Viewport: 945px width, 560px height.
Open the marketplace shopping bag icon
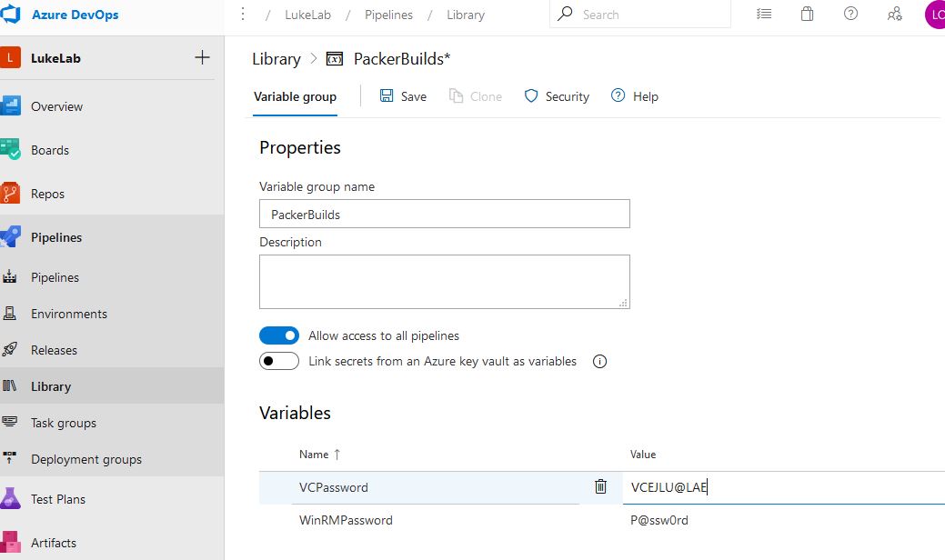click(x=807, y=14)
